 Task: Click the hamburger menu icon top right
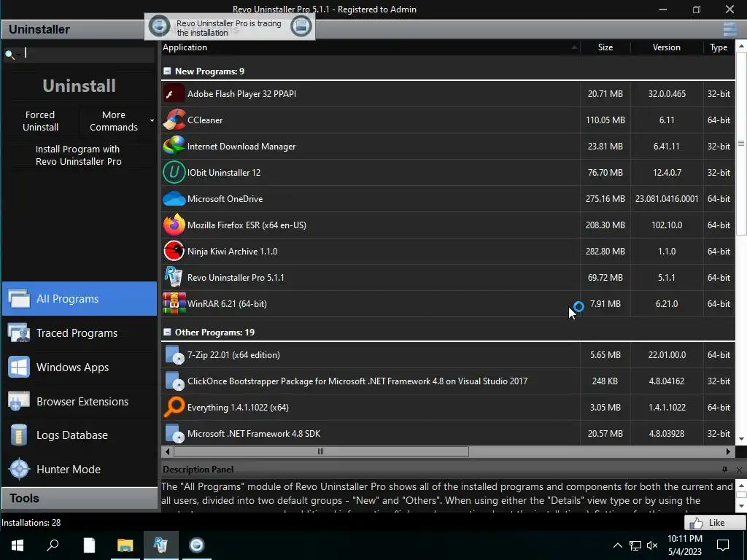[x=729, y=29]
